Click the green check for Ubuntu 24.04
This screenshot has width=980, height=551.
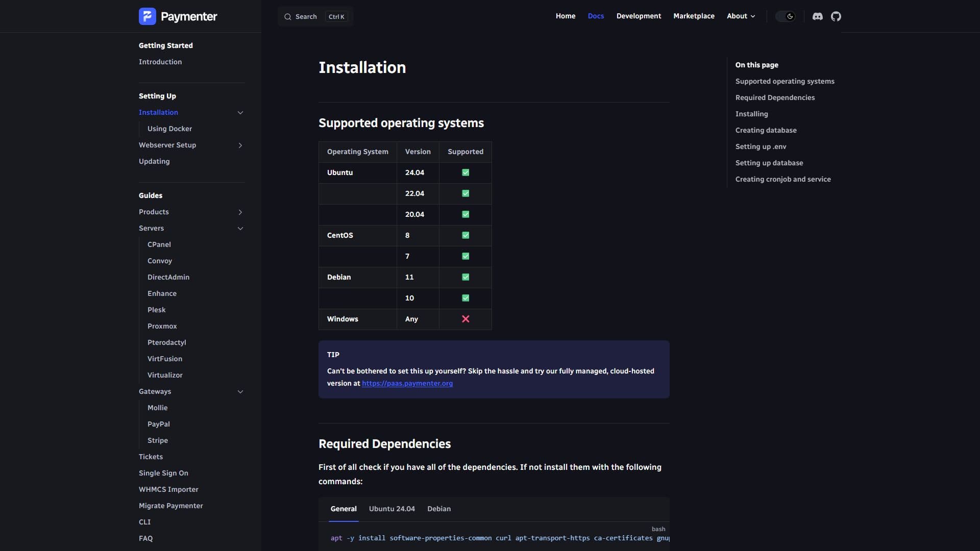(465, 173)
